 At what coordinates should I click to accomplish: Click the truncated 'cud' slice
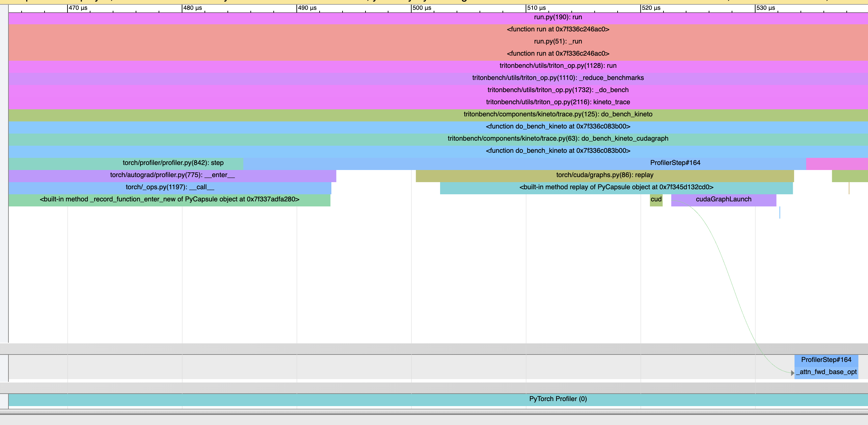pos(656,199)
